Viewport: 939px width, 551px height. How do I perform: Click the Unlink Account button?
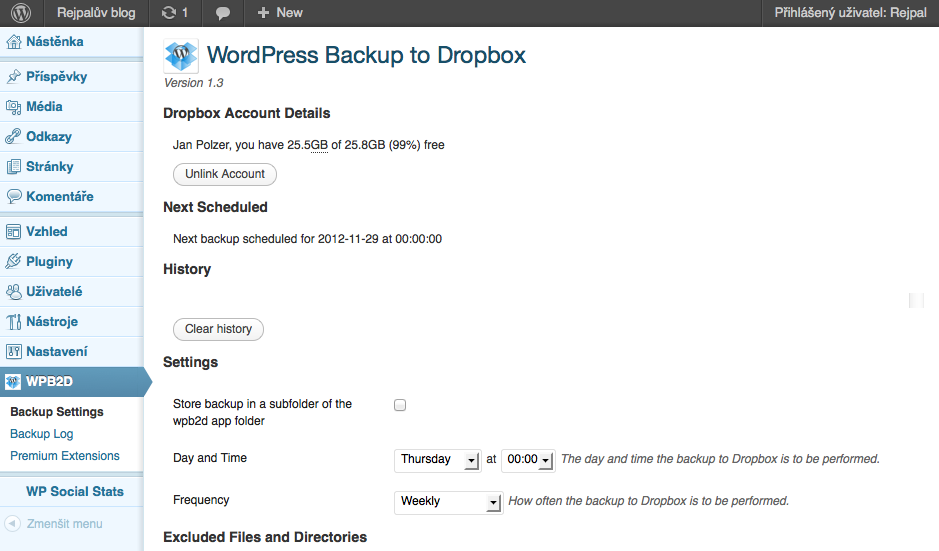[x=225, y=174]
